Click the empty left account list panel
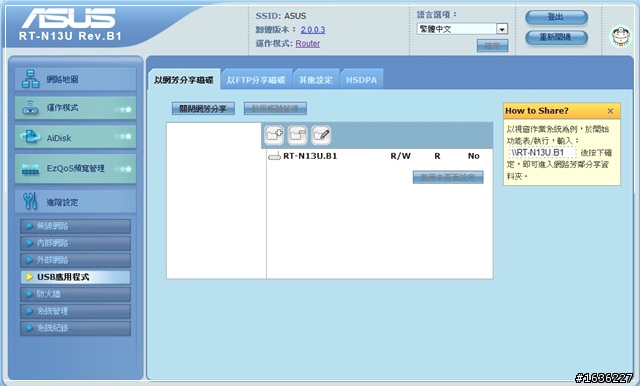This screenshot has height=386, width=640. 216,201
